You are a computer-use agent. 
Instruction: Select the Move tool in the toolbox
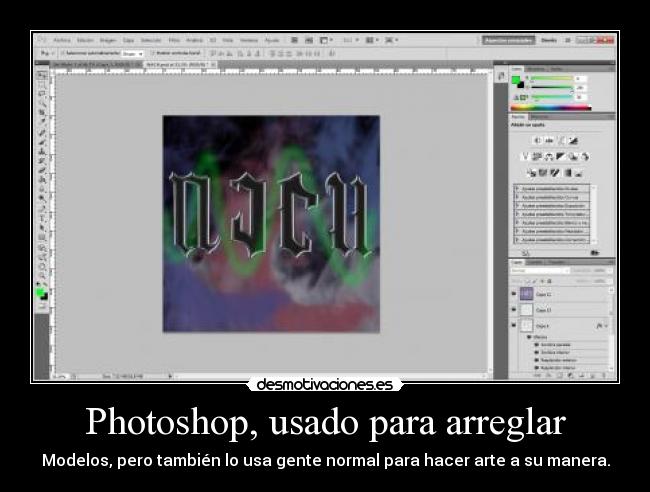42,75
